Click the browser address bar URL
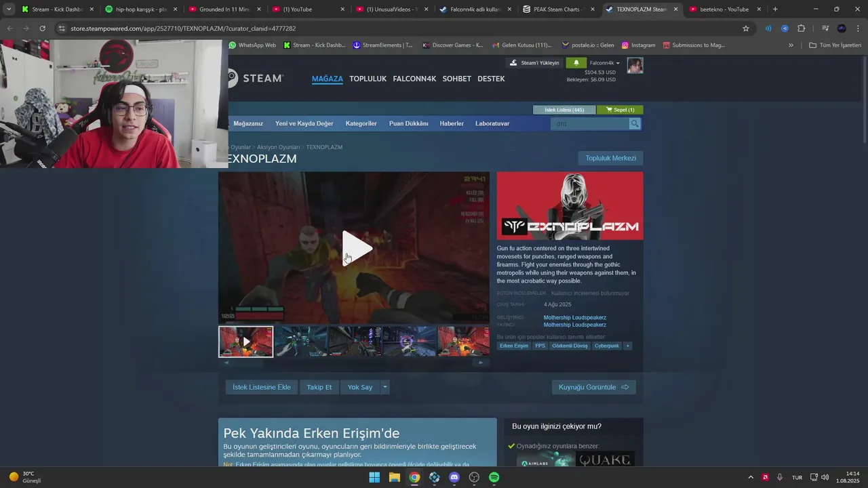868x488 pixels. [183, 28]
